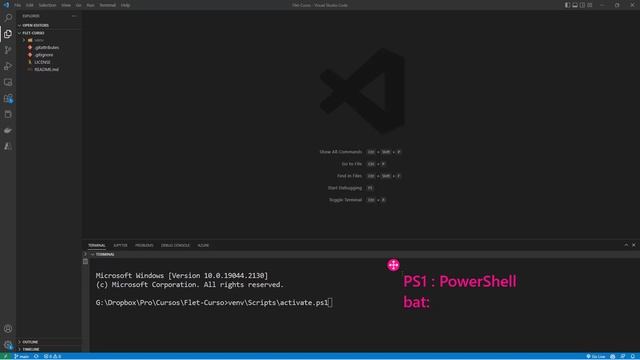Viewport: 640px width, 360px height.
Task: Toggle the primary side bar layout icon
Action: [x=567, y=5]
